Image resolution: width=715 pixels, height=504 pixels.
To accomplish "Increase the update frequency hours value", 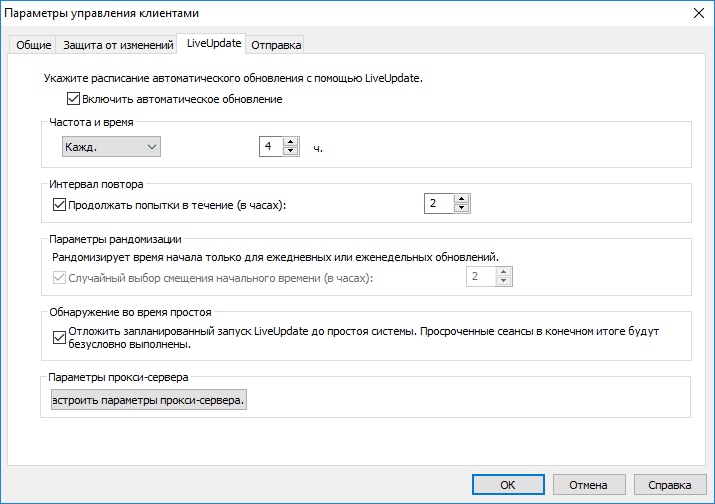I will 291,142.
